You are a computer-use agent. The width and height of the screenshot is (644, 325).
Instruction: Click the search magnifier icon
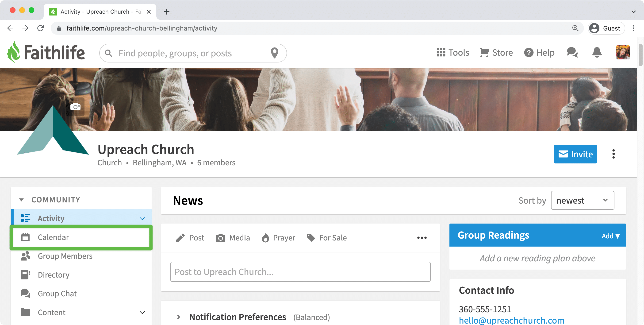(108, 53)
